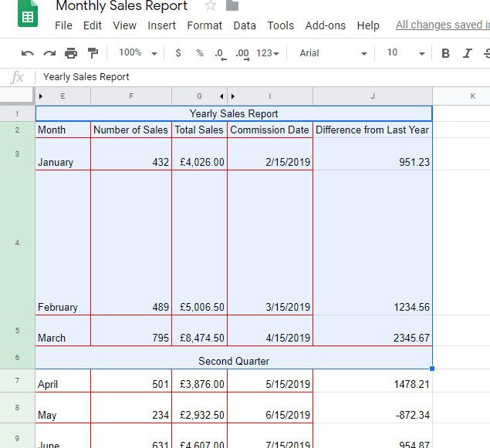Toggle bold formatting

tap(445, 53)
